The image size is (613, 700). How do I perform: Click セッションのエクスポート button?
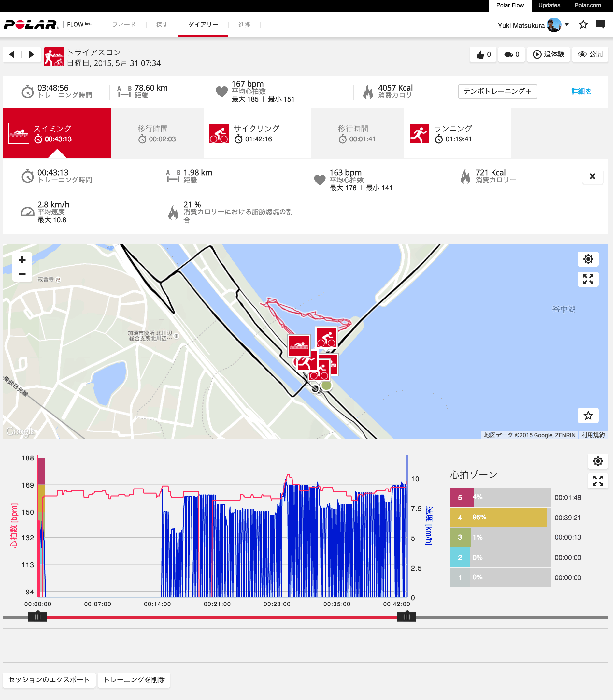pyautogui.click(x=49, y=679)
